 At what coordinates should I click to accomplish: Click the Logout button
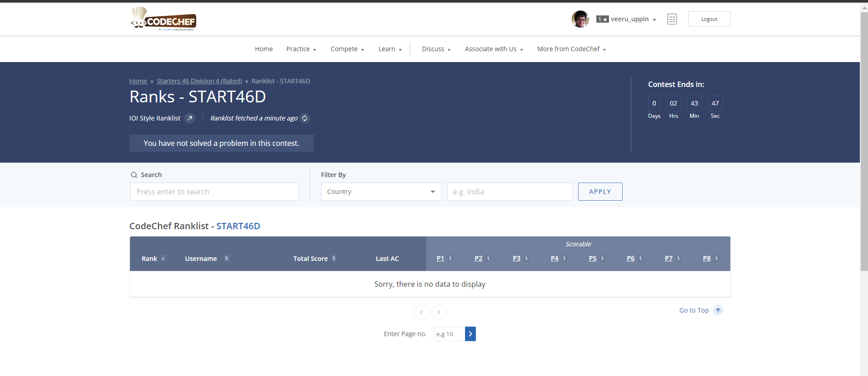coord(709,19)
